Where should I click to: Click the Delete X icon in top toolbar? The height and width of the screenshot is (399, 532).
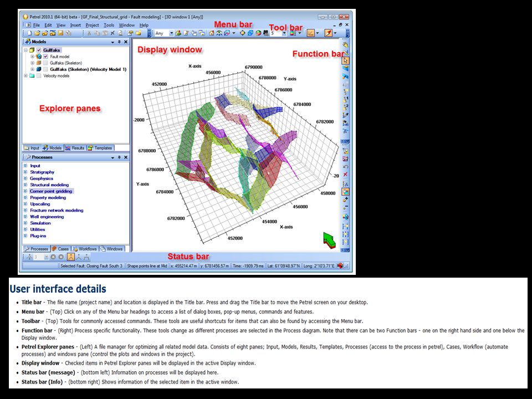tap(112, 33)
